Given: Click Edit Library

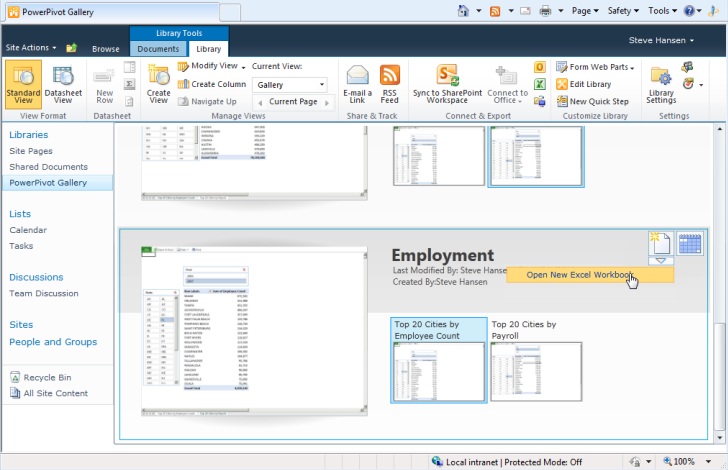Looking at the screenshot, I should (x=584, y=84).
